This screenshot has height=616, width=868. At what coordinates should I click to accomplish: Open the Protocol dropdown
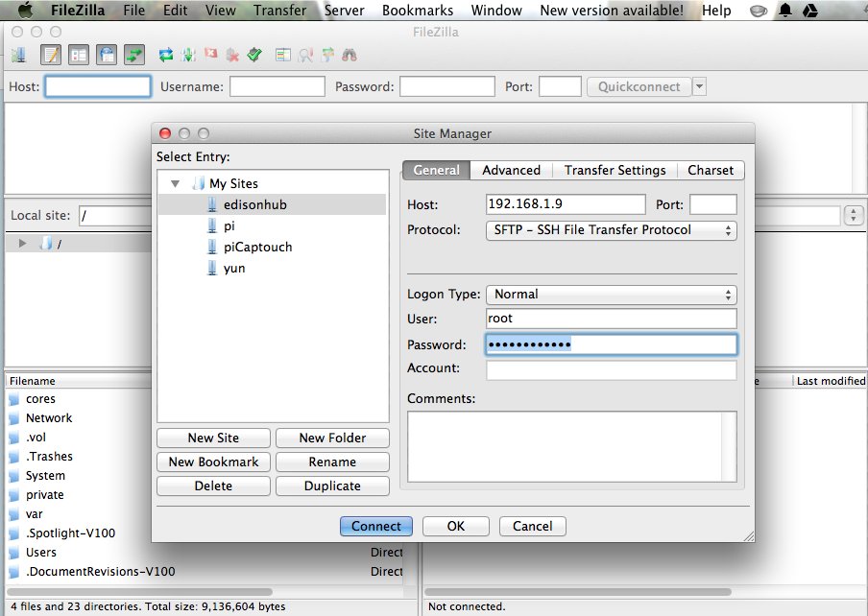tap(611, 230)
